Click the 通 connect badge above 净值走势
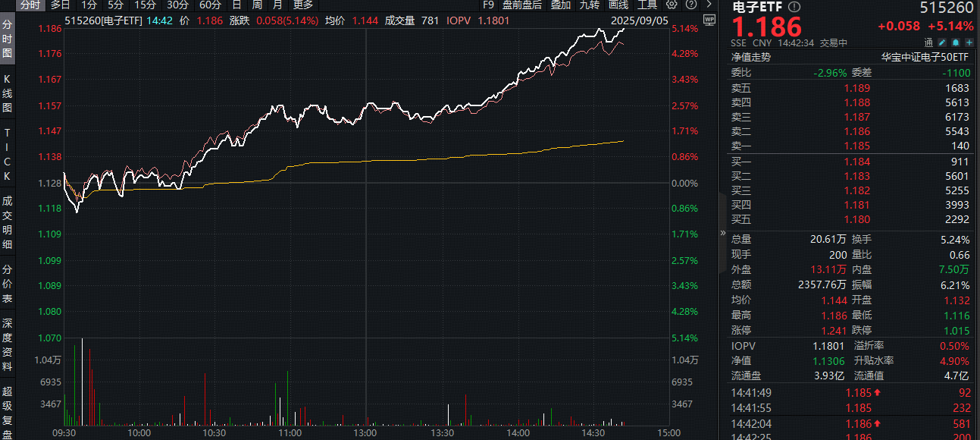Viewport: 980px width, 440px height. [x=928, y=42]
